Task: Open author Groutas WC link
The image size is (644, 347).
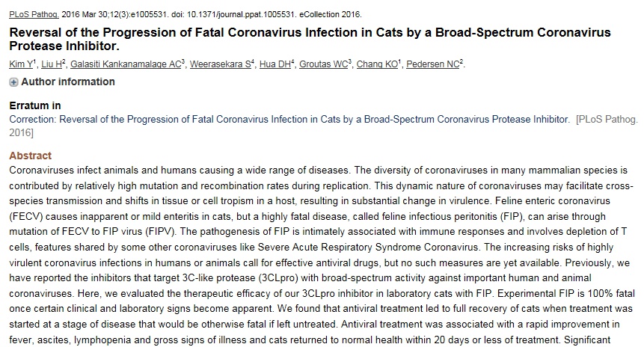Action: pyautogui.click(x=323, y=64)
